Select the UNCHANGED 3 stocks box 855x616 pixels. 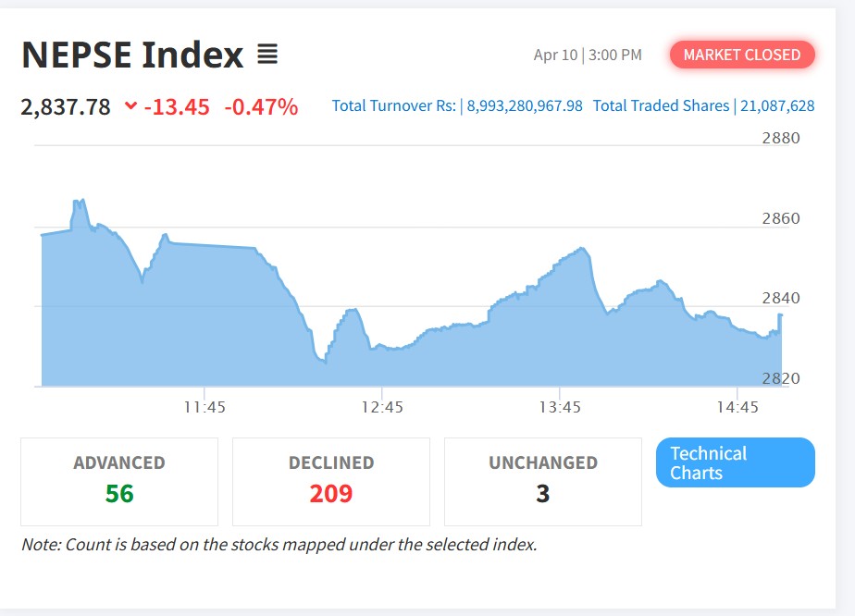pos(543,481)
